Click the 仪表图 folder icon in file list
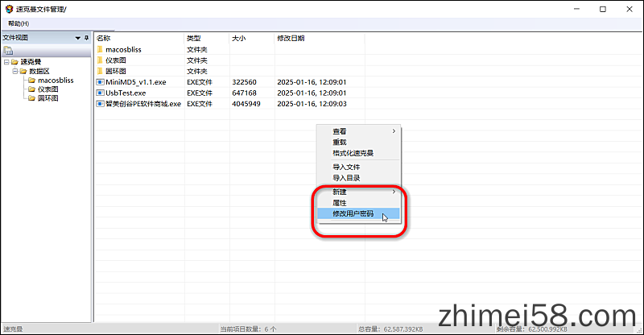Viewport: 644px width, 335px height. 100,60
